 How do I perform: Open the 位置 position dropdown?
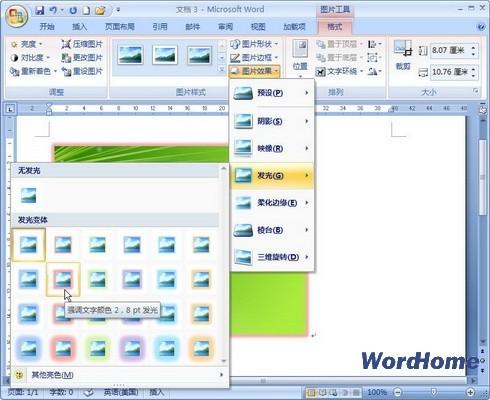pos(300,59)
